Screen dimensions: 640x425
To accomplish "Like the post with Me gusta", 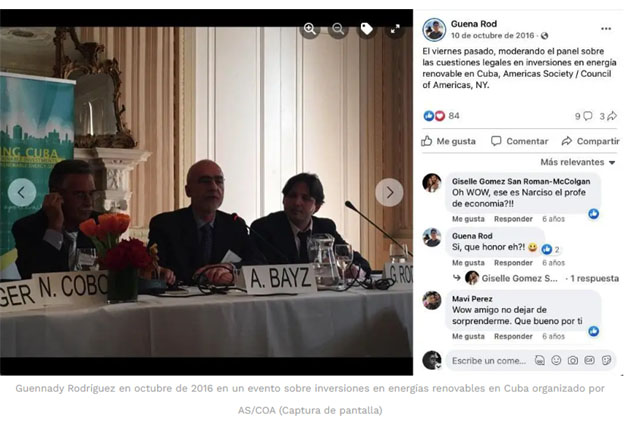I will pos(449,141).
